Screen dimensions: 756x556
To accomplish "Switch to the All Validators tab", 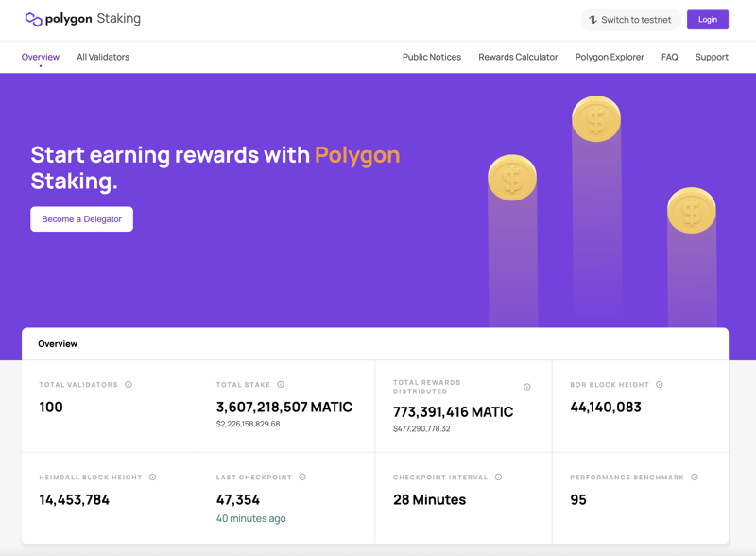I will (x=103, y=57).
